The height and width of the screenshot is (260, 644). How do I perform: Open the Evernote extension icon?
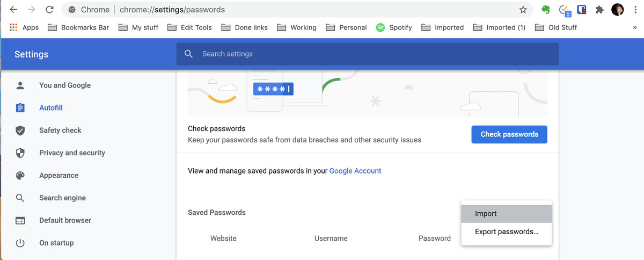pos(546,10)
